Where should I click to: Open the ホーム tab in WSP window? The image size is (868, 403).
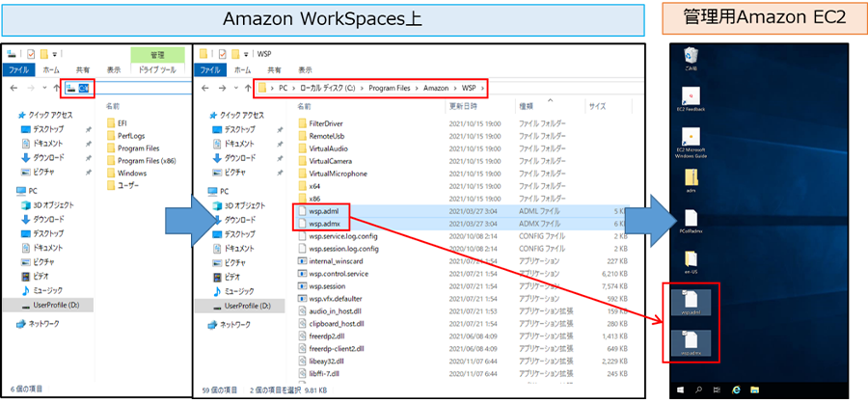[x=242, y=70]
